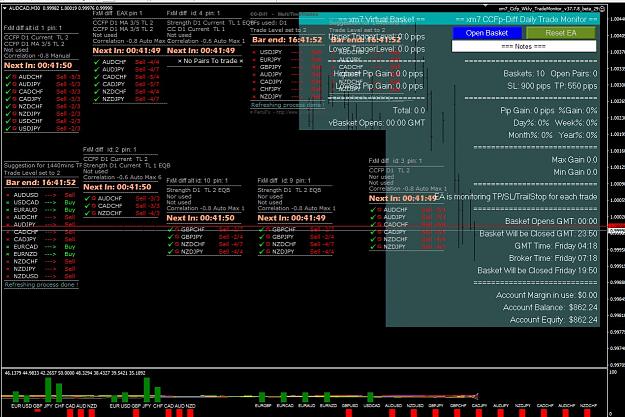
Task: Click 'Bar end: 16:41:52' in Suggestion panel
Action: click(x=41, y=183)
